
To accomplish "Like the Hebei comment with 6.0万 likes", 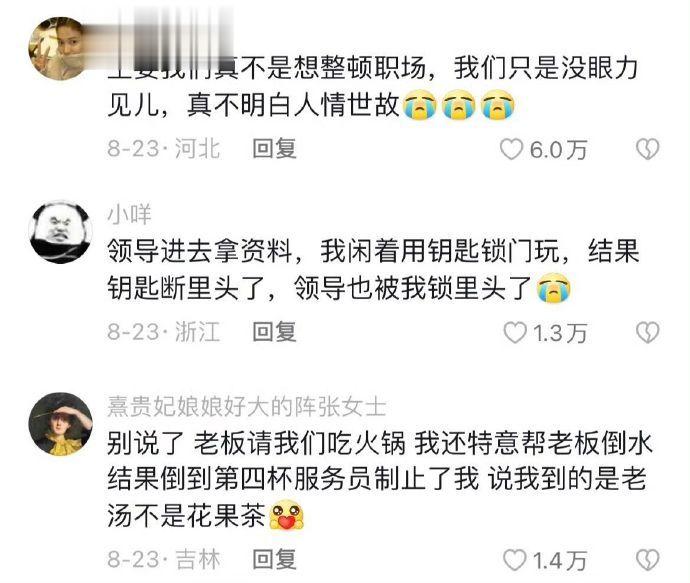I will pyautogui.click(x=511, y=149).
